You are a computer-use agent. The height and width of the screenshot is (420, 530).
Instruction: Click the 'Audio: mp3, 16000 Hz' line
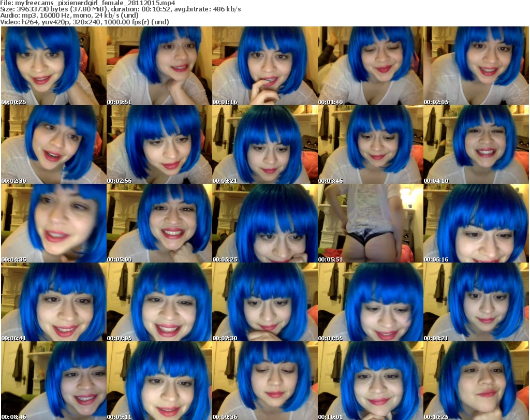69,16
